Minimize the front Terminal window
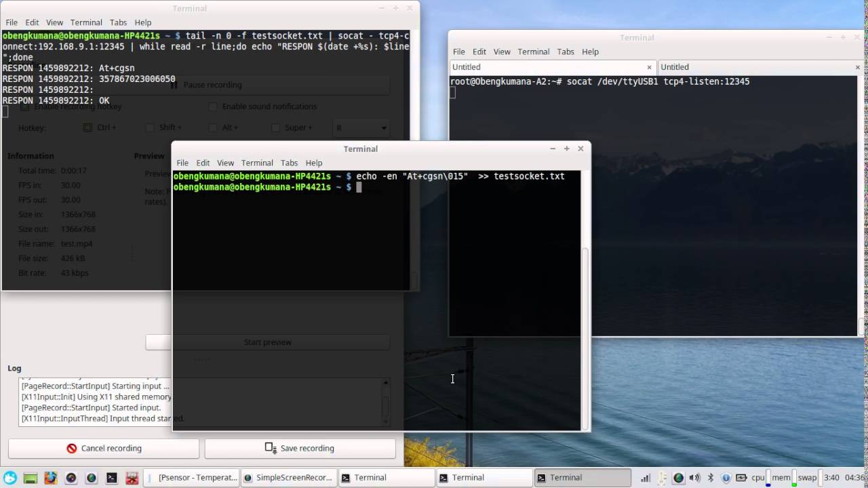868x488 pixels. pyautogui.click(x=553, y=148)
